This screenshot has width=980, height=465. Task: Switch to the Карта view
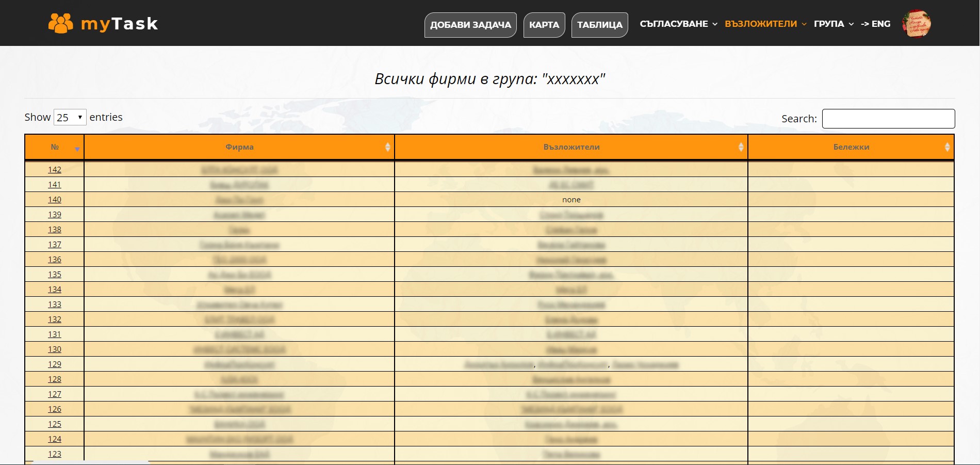pos(544,25)
